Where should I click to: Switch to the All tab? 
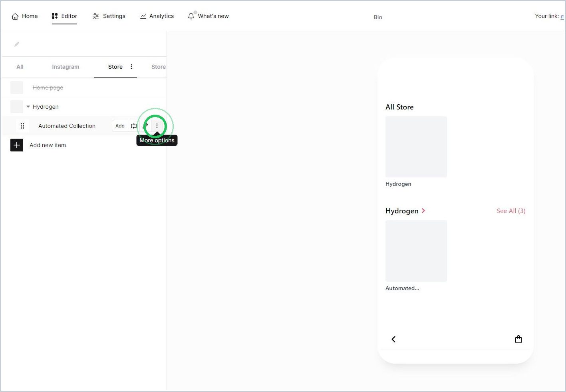[20, 67]
